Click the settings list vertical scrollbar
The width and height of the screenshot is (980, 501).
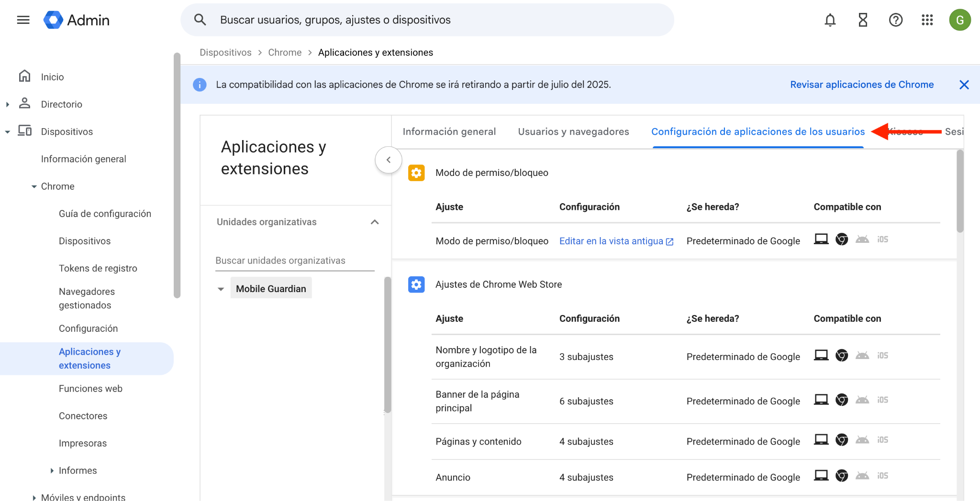tap(959, 191)
